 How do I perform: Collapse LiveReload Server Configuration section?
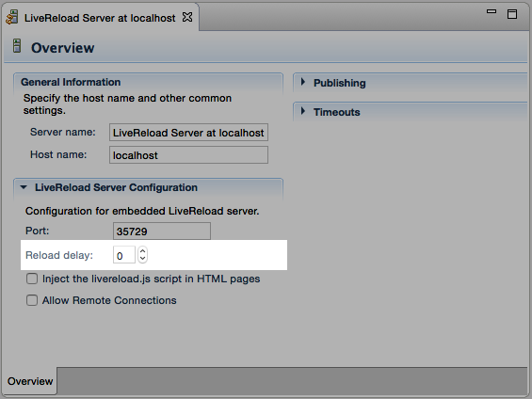point(24,187)
